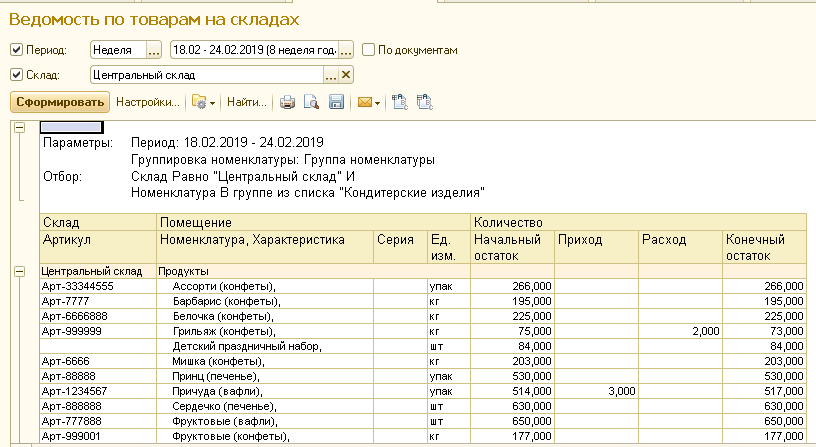Click the Фруктовые (конфеты) row name
The width and height of the screenshot is (816, 447).
[x=231, y=436]
